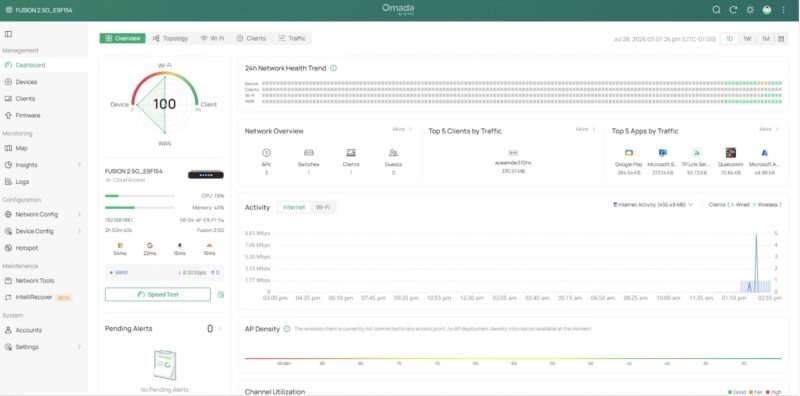The height and width of the screenshot is (396, 800).
Task: Select the Internet activity toggle
Action: pos(294,207)
